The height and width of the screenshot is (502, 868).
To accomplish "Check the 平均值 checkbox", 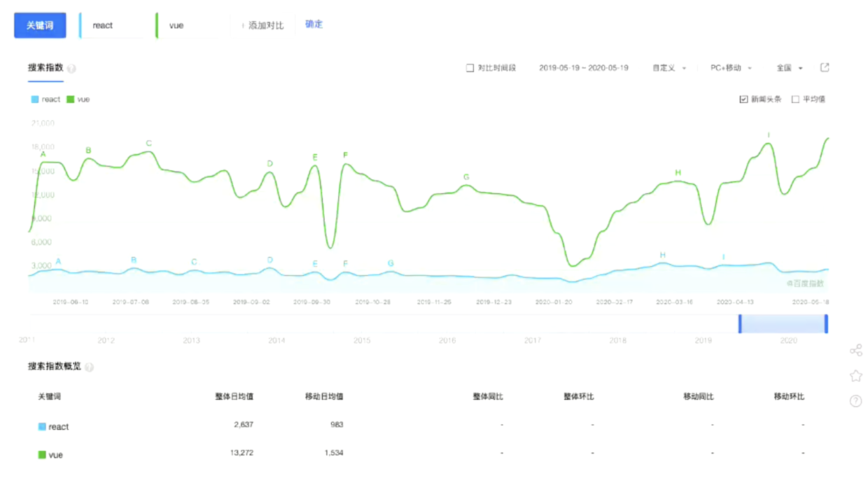I will 795,99.
